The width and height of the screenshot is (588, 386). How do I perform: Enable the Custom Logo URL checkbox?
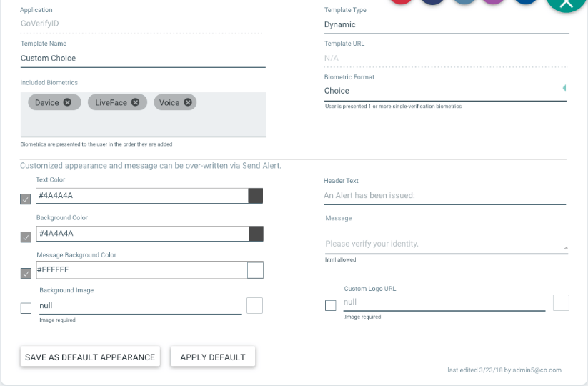click(x=330, y=305)
